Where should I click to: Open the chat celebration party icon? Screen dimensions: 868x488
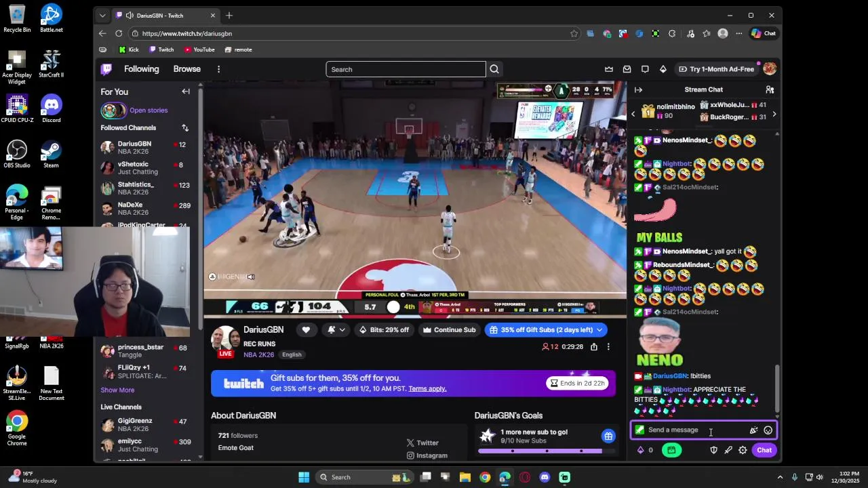753,430
